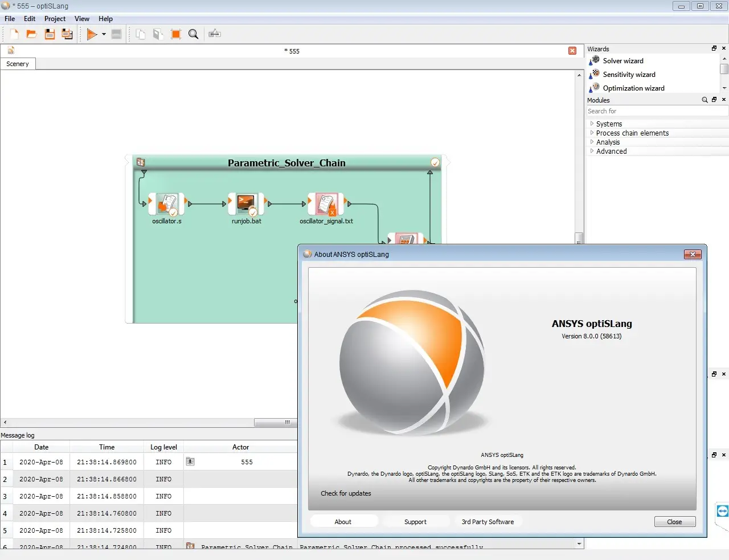The height and width of the screenshot is (560, 729).
Task: Open the Project menu
Action: [55, 19]
